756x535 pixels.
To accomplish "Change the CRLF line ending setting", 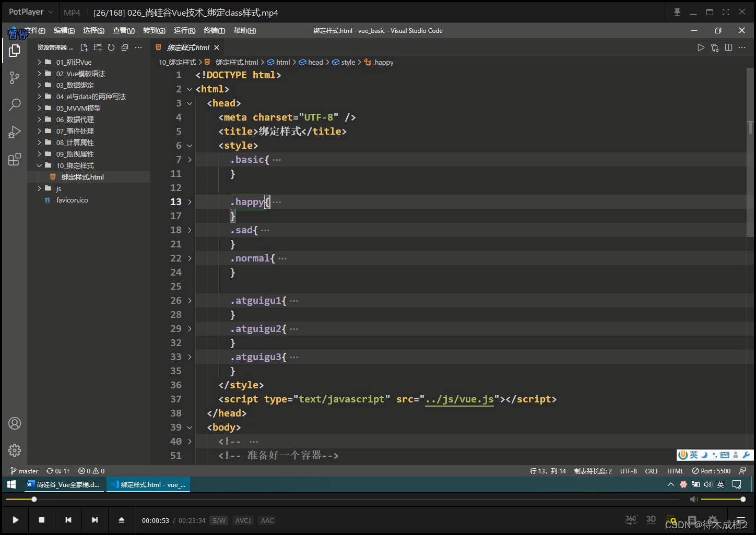I will click(x=652, y=471).
